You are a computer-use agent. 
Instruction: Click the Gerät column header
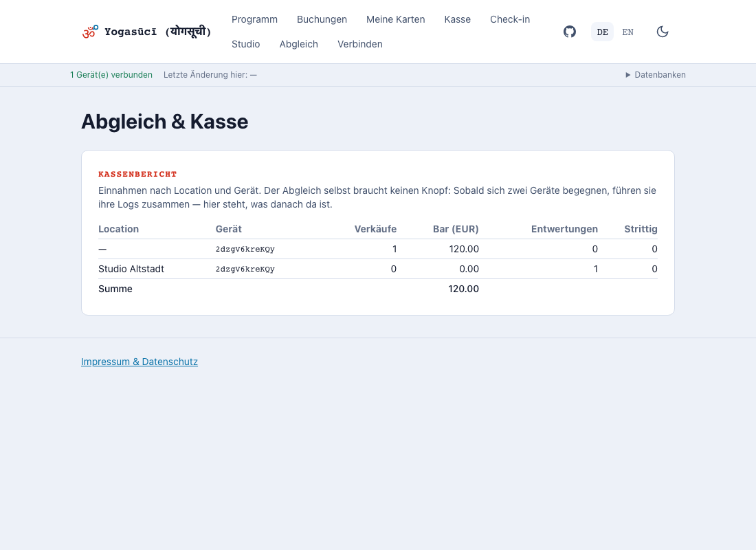(229, 229)
